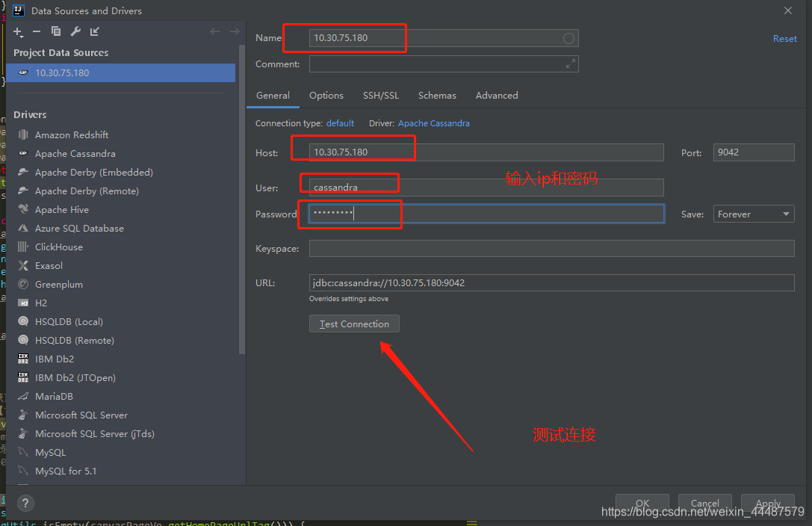812x526 pixels.
Task: Select Amazon Redshift driver
Action: [72, 134]
